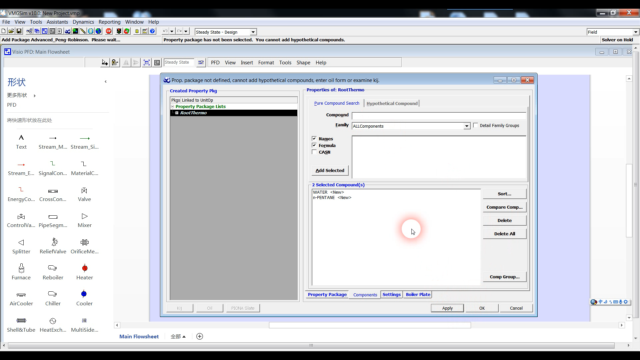Add a new sheet with plus button
The image size is (640, 360).
(x=200, y=336)
